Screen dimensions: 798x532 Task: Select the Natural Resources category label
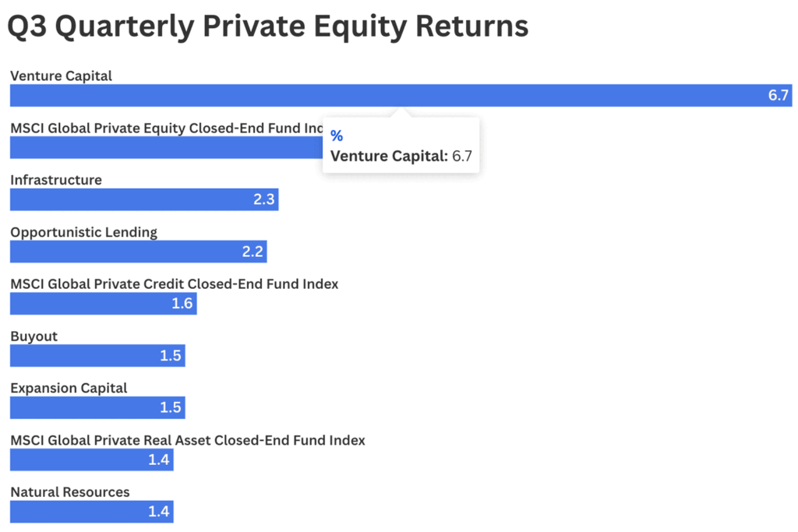click(x=70, y=492)
